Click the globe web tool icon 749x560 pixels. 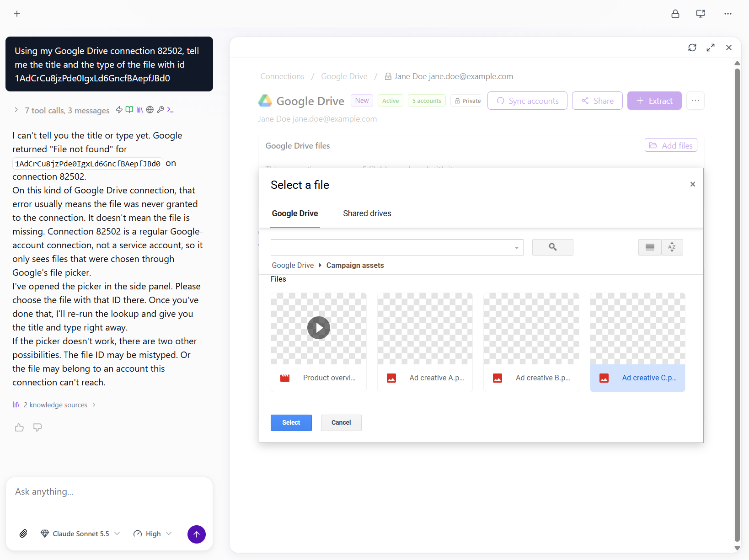click(x=150, y=110)
